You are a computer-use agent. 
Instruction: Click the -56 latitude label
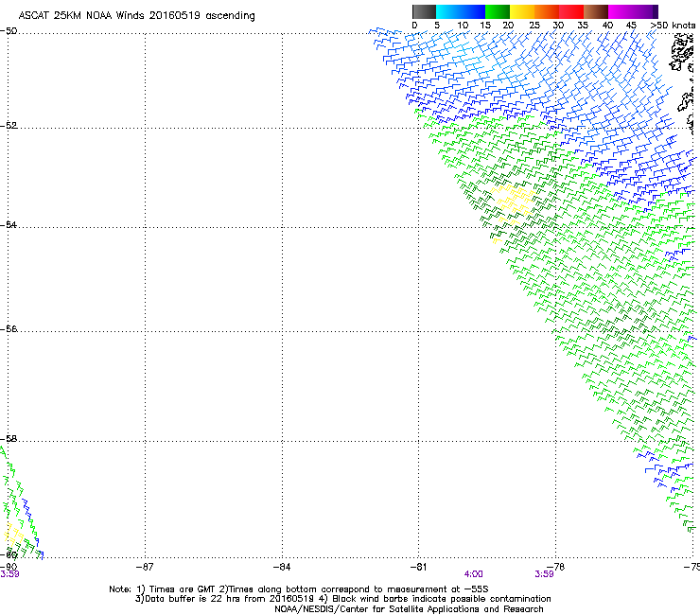pyautogui.click(x=9, y=328)
